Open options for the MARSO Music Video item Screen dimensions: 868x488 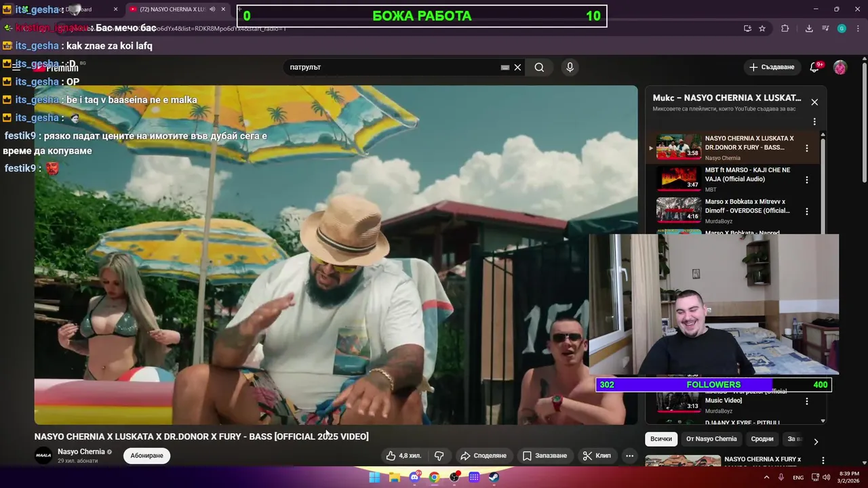coord(807,401)
